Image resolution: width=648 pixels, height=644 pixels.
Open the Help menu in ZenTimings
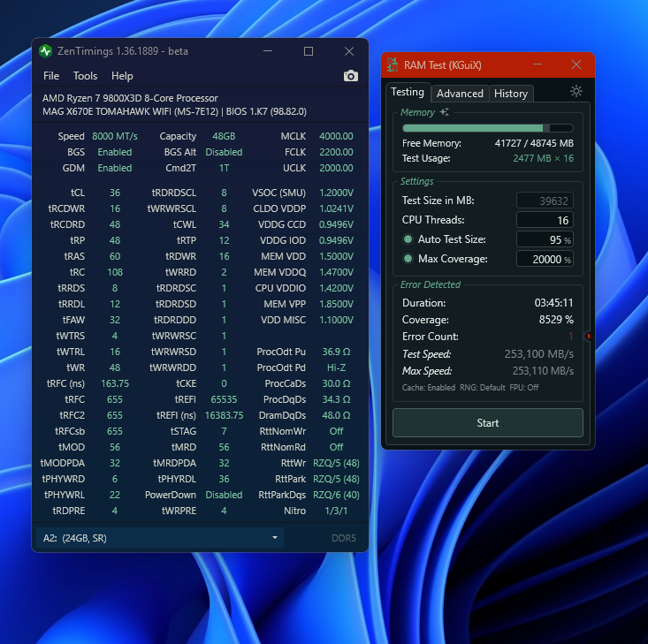tap(122, 76)
